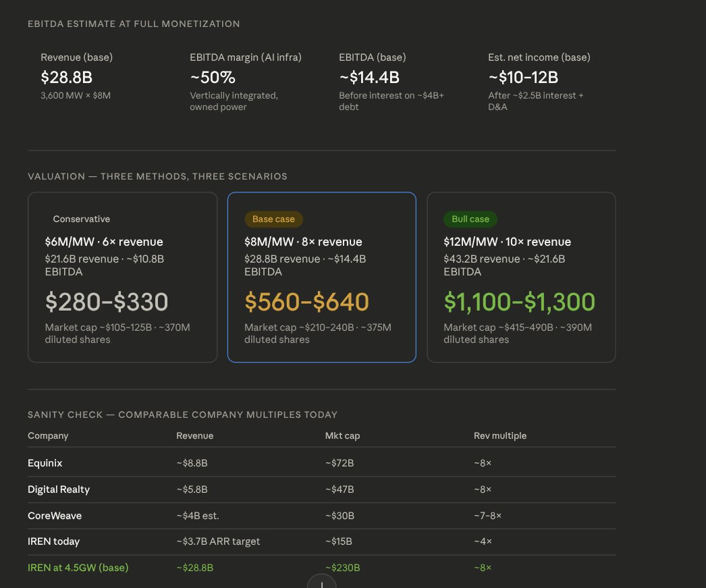Click 'EBITDA margin (AI infra)' label
706x588 pixels.
pyautogui.click(x=246, y=57)
